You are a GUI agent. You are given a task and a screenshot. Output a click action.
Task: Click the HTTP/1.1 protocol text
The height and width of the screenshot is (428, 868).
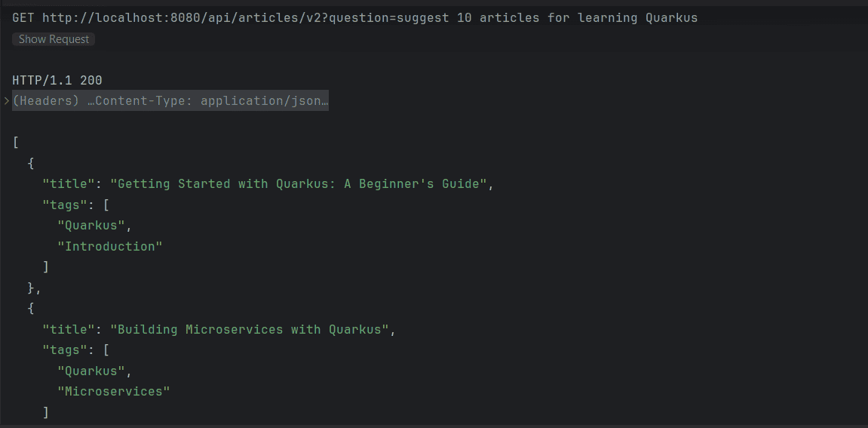click(42, 80)
